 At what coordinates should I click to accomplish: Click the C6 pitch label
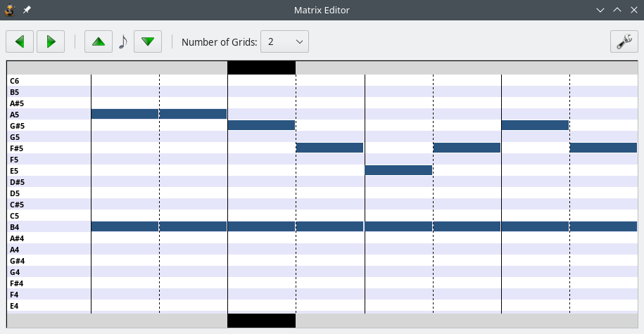click(15, 81)
